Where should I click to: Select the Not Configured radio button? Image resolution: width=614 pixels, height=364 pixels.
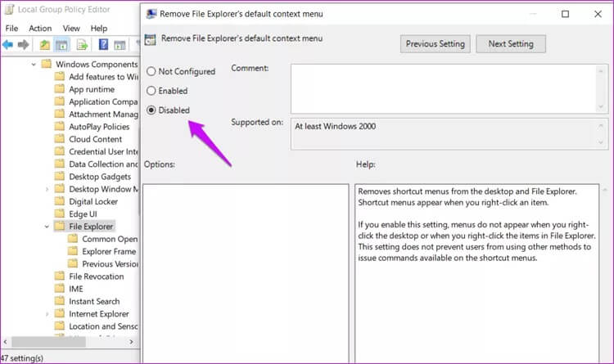click(151, 71)
